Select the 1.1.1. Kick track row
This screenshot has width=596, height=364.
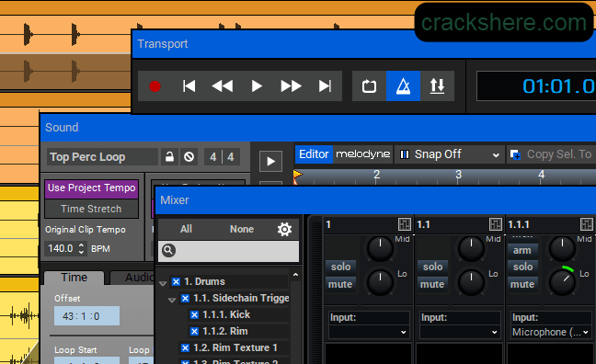[238, 314]
